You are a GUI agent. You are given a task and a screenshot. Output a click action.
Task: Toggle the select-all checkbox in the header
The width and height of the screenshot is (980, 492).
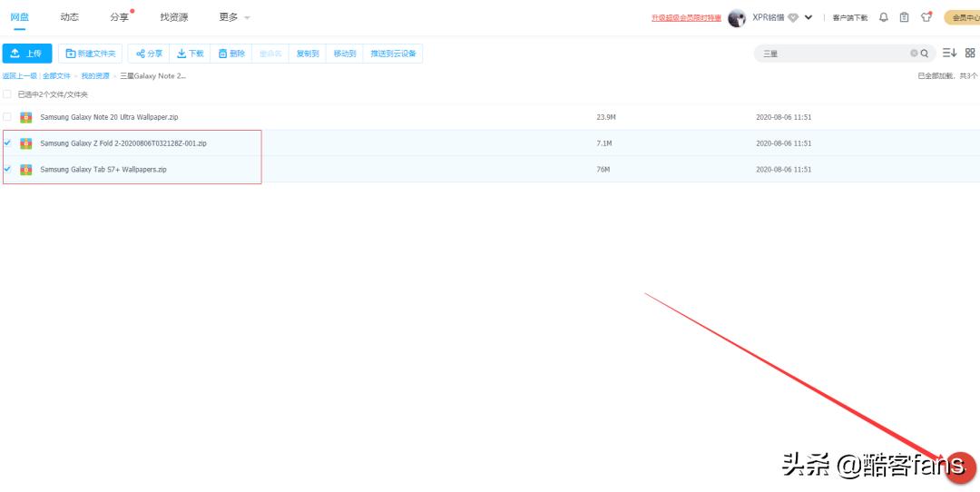7,94
